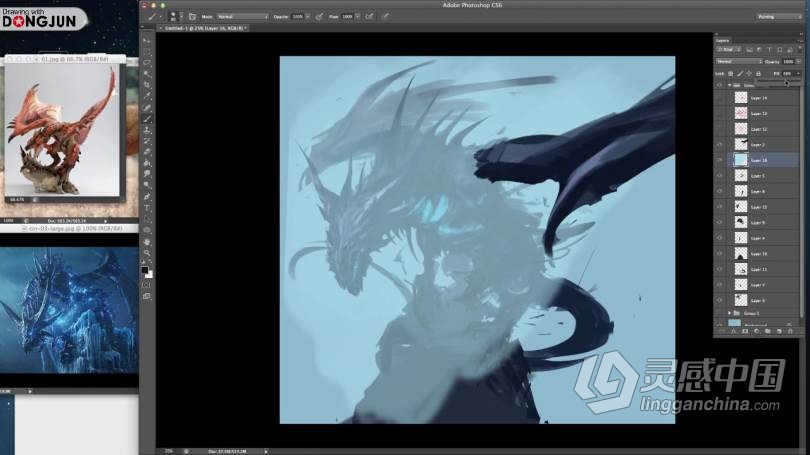
Task: Toggle Quick Mask mode
Action: (147, 285)
